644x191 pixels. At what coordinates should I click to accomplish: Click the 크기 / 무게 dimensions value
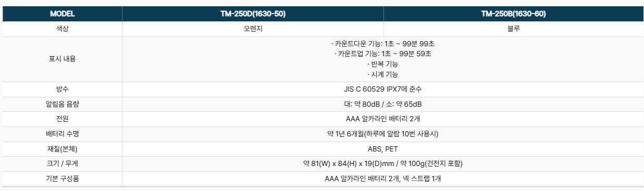pos(383,163)
